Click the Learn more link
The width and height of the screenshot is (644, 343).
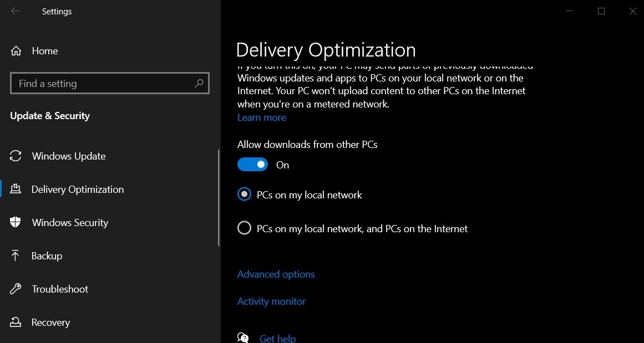tap(261, 117)
